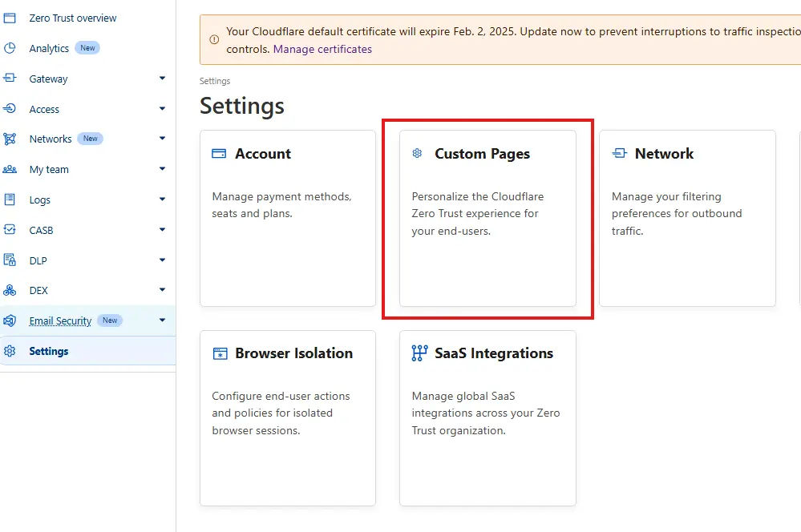
Task: Click the Settings breadcrumb above the heading
Action: coord(215,81)
